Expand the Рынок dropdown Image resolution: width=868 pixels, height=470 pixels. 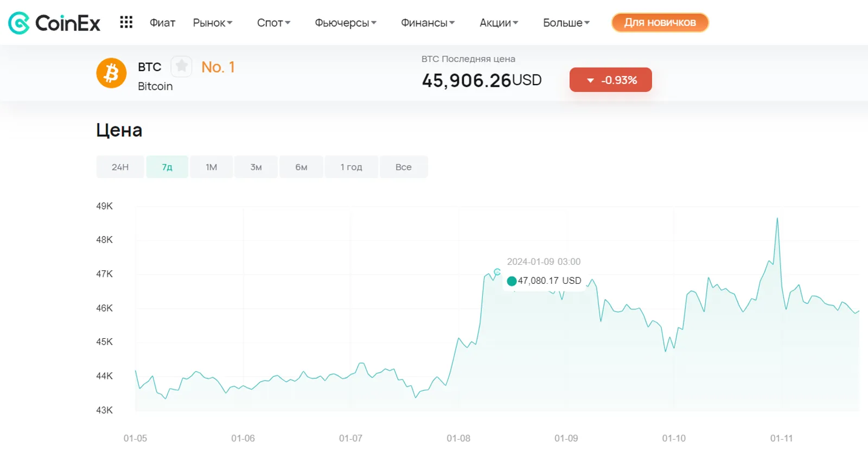pyautogui.click(x=213, y=23)
